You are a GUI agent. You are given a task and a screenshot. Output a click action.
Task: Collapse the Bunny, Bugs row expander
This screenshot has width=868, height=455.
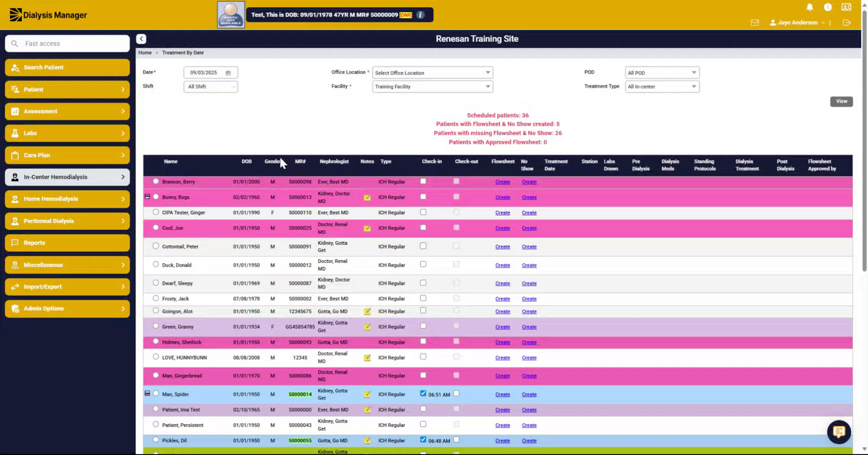point(147,197)
